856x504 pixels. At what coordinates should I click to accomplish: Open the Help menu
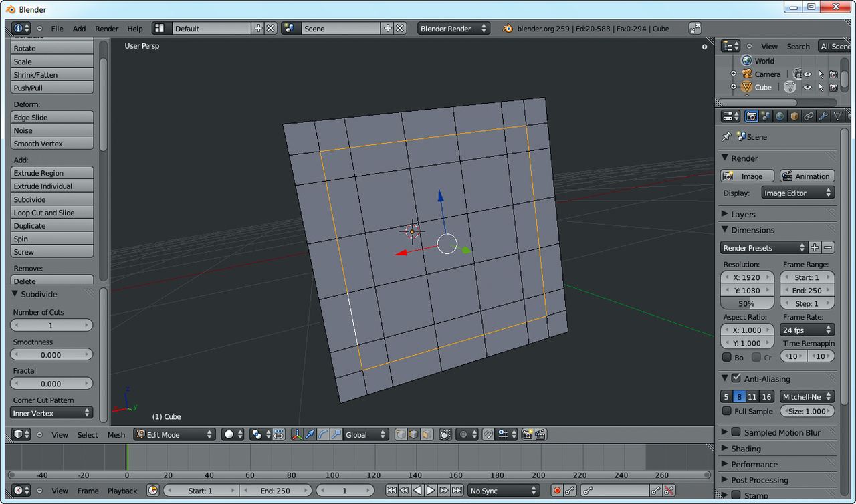135,29
